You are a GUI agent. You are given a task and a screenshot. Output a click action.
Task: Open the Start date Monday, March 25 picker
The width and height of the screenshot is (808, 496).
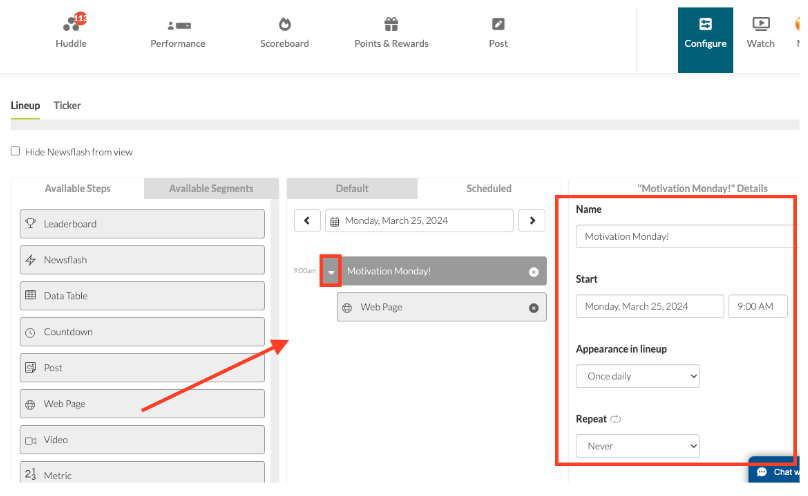coord(650,306)
